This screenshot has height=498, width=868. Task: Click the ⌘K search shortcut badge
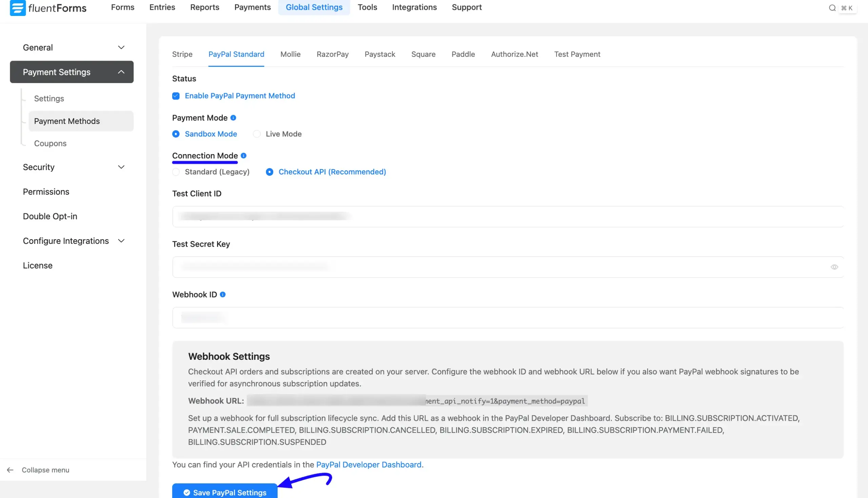click(847, 8)
